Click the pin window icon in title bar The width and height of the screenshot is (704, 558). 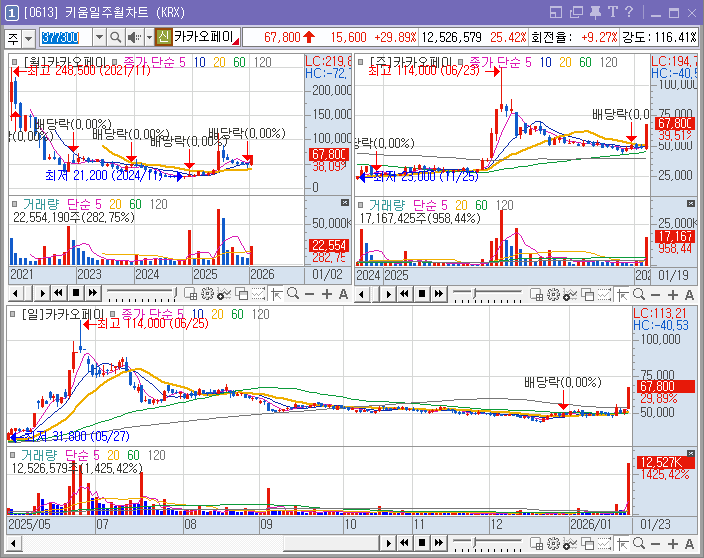point(595,13)
